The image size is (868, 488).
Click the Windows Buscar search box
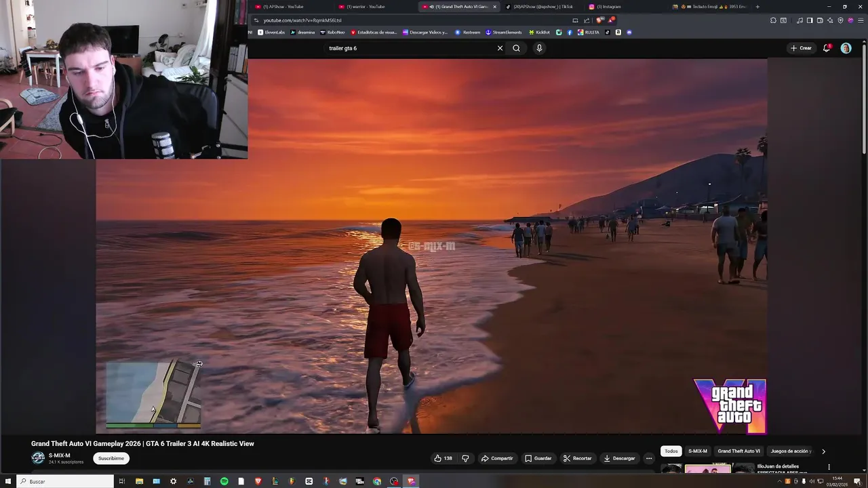pos(65,481)
